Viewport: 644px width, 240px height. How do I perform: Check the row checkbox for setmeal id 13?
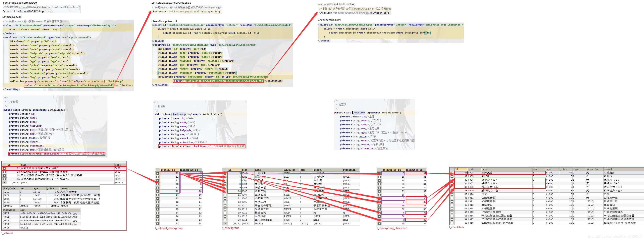point(4,172)
